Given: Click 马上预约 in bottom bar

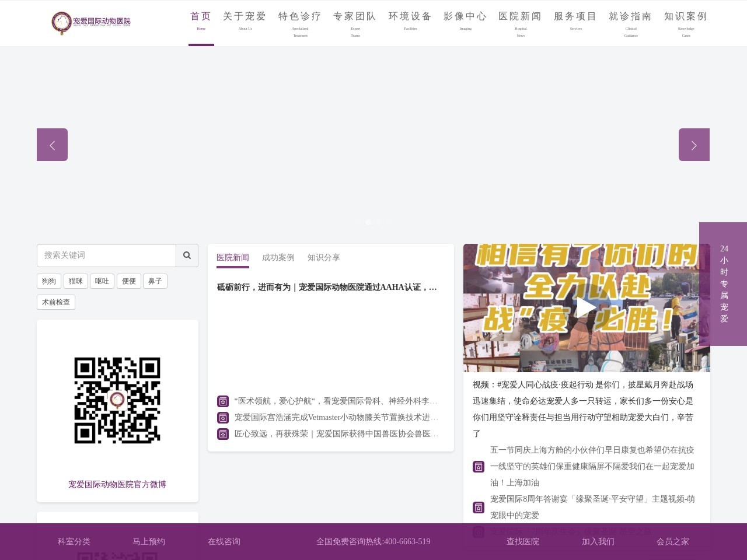Looking at the screenshot, I should click(x=149, y=542).
